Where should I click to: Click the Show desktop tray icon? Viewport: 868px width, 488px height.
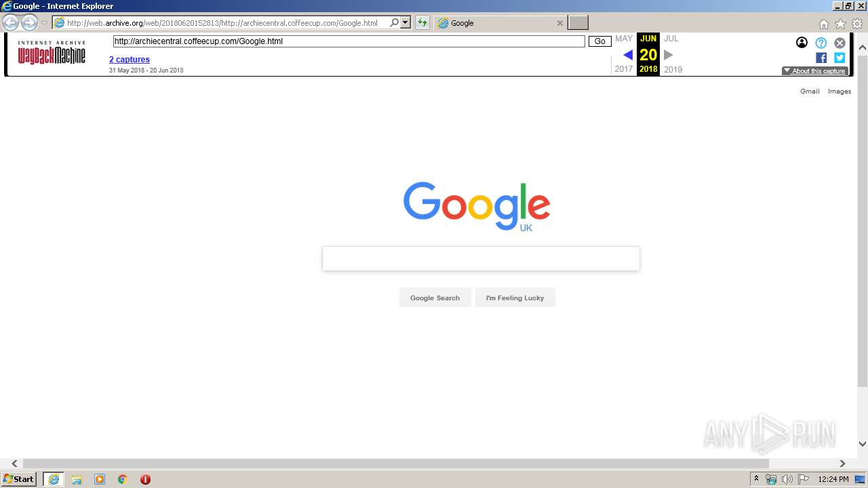pos(861,479)
